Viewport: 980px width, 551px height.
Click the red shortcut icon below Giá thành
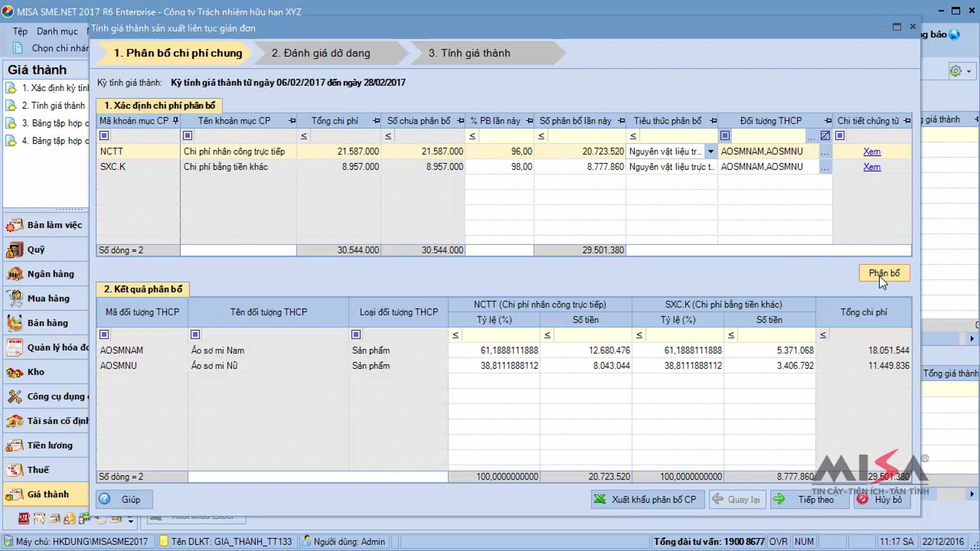click(24, 518)
